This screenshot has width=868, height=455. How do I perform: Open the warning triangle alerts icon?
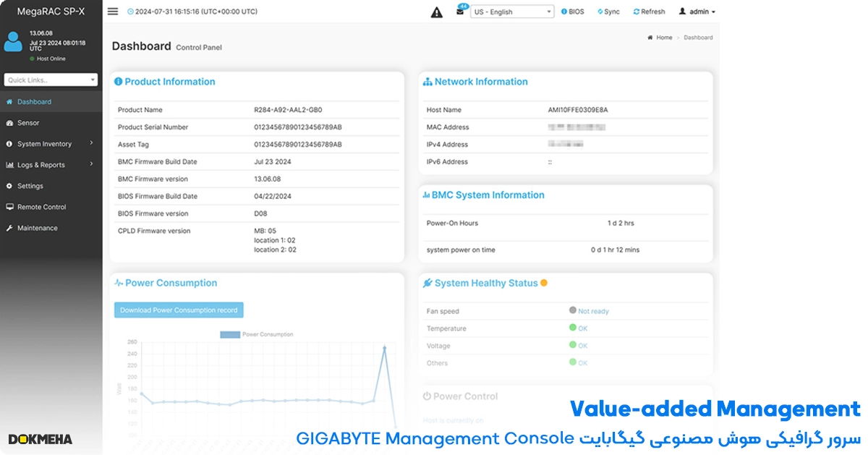pyautogui.click(x=437, y=12)
